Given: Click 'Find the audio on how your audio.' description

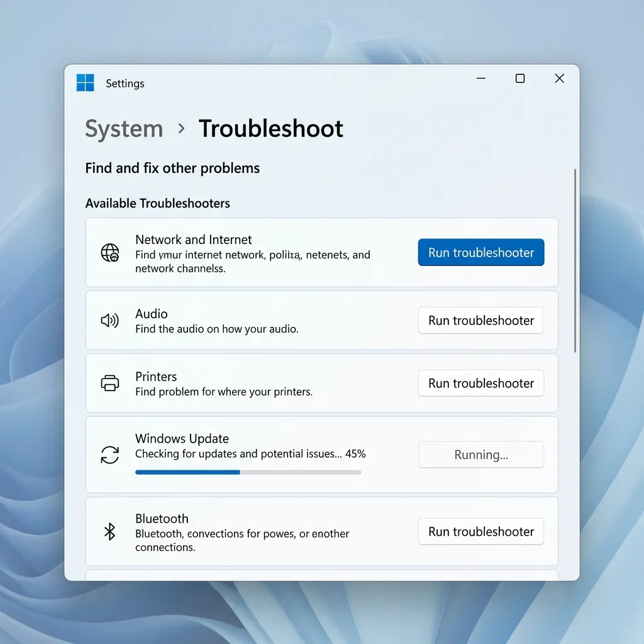Looking at the screenshot, I should point(217,329).
